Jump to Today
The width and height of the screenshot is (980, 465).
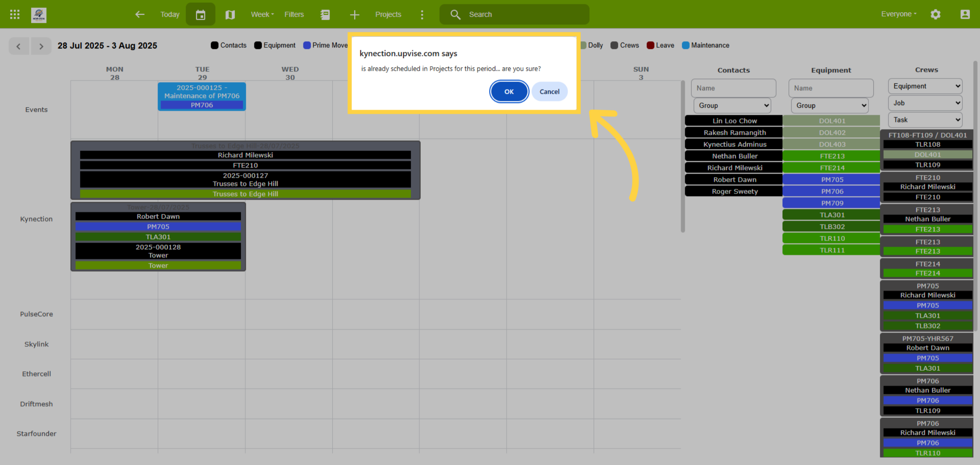click(170, 14)
